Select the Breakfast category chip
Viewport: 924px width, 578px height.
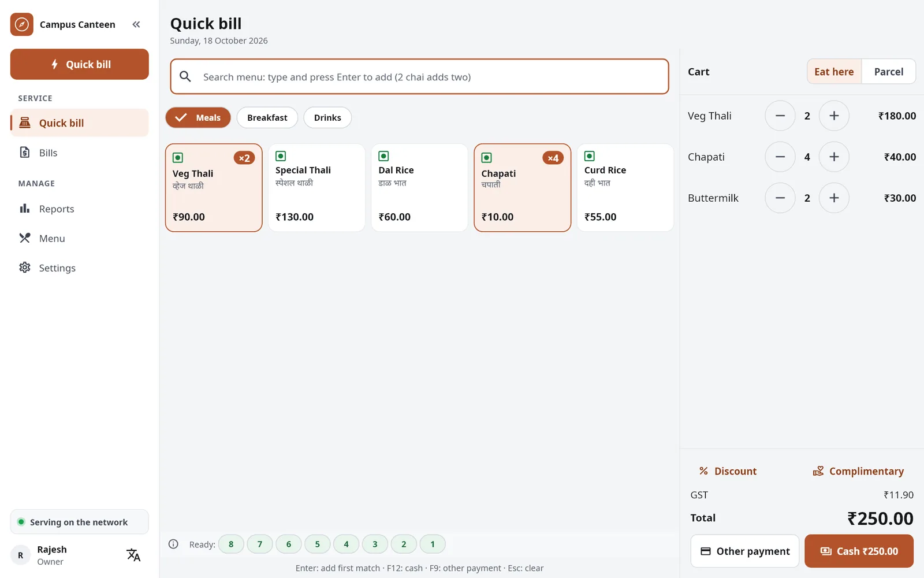coord(267,117)
